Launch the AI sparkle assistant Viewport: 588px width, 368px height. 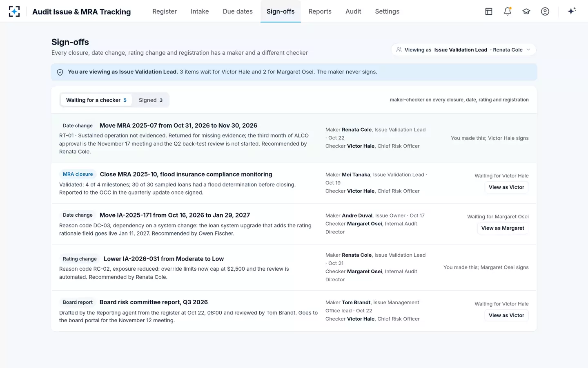click(x=572, y=11)
